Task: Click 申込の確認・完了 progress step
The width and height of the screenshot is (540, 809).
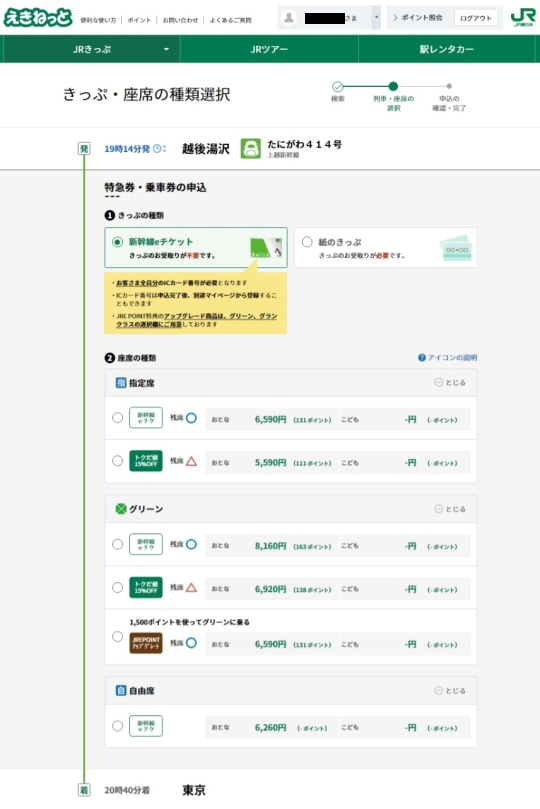Action: (x=449, y=97)
